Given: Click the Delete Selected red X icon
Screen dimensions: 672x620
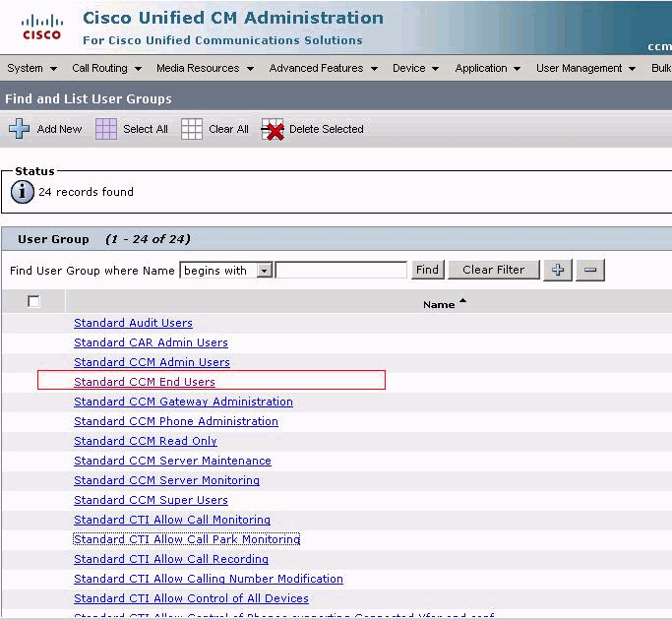Looking at the screenshot, I should pos(273,129).
